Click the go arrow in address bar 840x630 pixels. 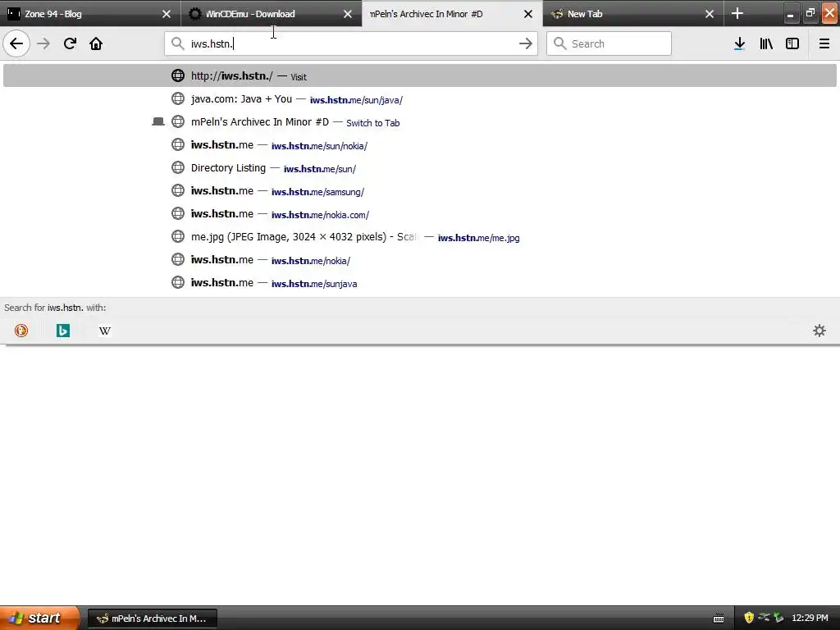[526, 43]
